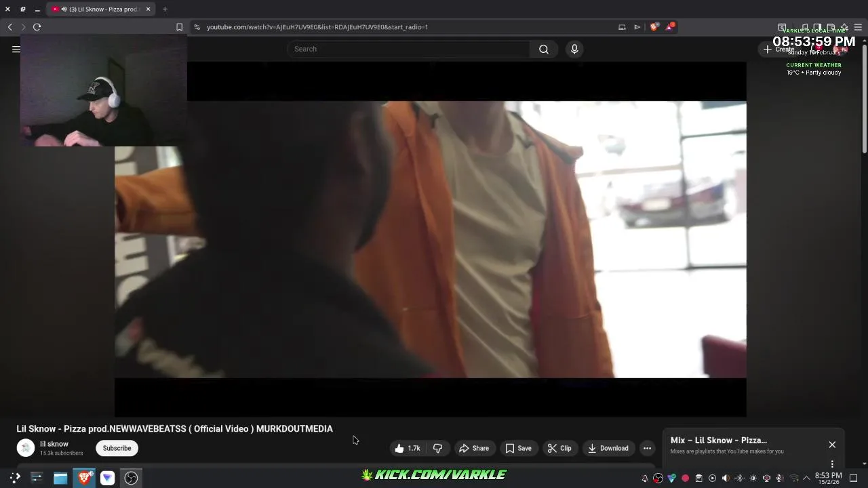Screen dimensions: 868x488
Task: Open the media player tray icon
Action: click(712, 479)
